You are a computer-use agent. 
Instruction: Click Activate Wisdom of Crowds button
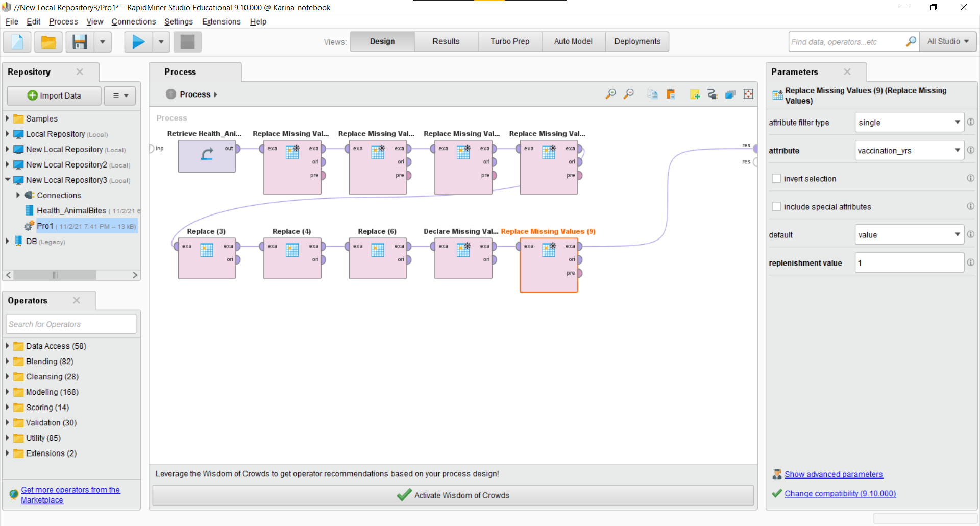453,495
